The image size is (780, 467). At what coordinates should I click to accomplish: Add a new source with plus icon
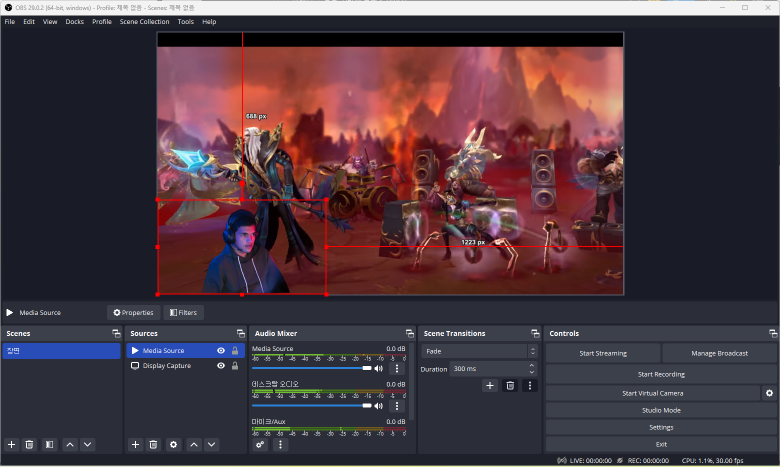pos(135,445)
